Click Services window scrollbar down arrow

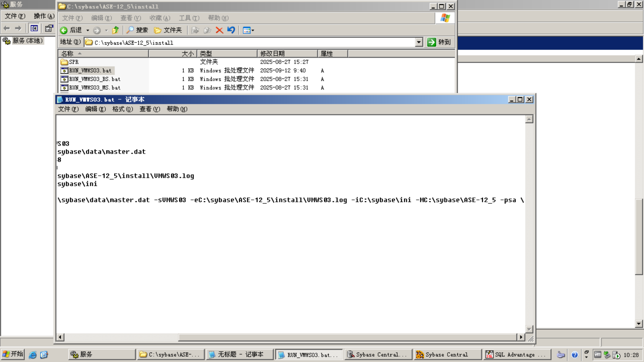click(639, 324)
